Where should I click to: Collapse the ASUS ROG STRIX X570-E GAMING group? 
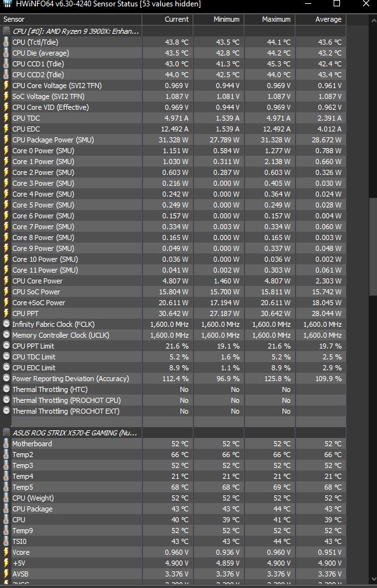tap(6, 433)
